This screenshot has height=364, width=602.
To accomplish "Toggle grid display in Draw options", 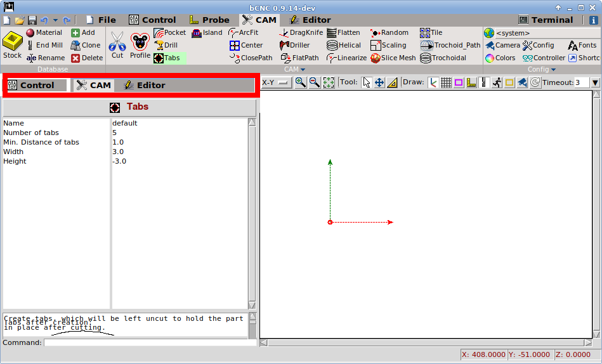I will point(446,82).
